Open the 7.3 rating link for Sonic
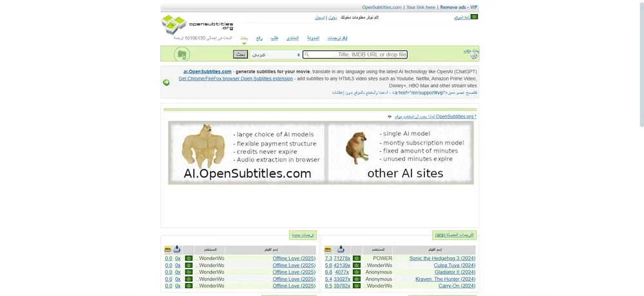This screenshot has width=644, height=296. click(328, 258)
